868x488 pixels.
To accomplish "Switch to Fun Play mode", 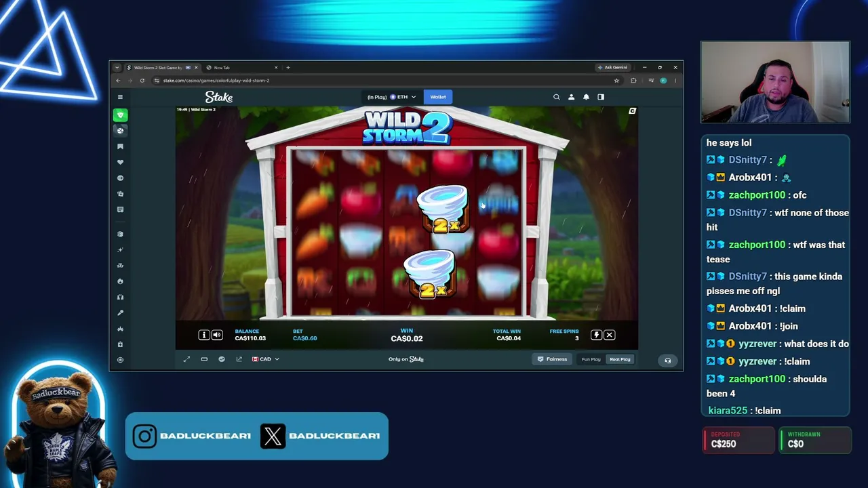I will click(591, 359).
